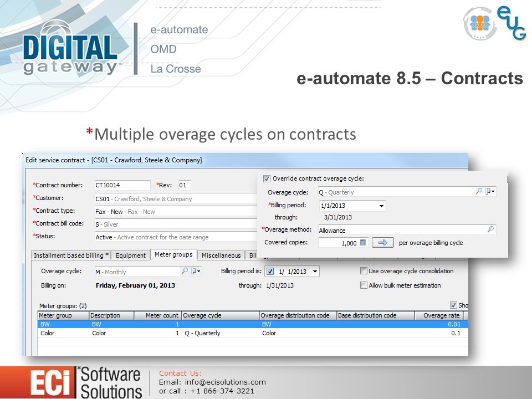Viewport: 532px width, 399px height.
Task: Click the Meter group column header
Action: (63, 315)
